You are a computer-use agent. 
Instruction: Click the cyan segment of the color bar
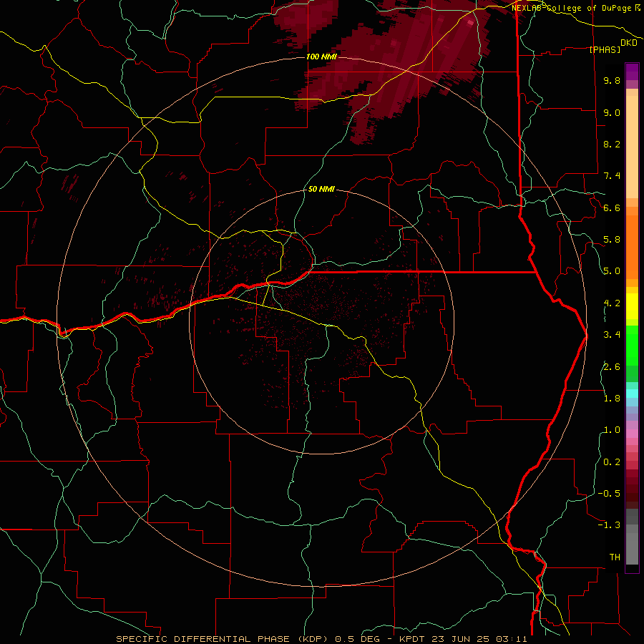pyautogui.click(x=632, y=393)
